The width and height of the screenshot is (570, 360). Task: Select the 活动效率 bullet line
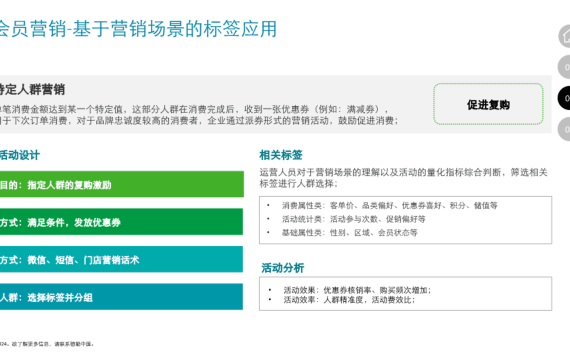pyautogui.click(x=349, y=300)
